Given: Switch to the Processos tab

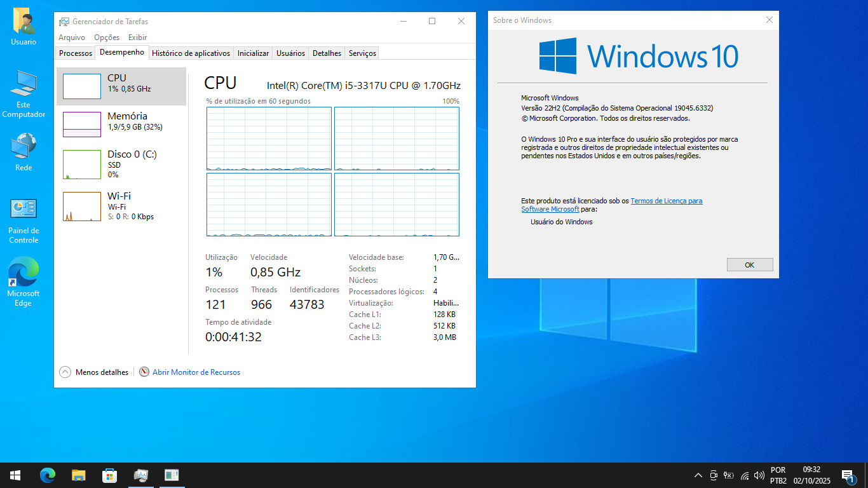Looking at the screenshot, I should point(76,53).
